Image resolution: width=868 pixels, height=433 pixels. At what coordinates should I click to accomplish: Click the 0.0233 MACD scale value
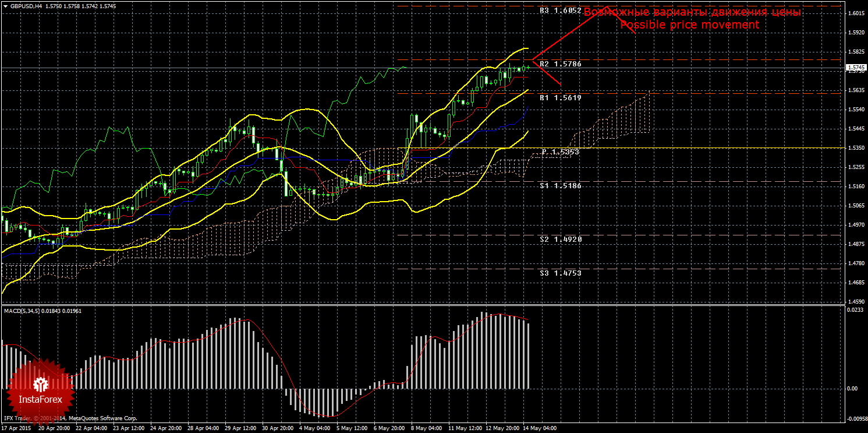(x=855, y=311)
